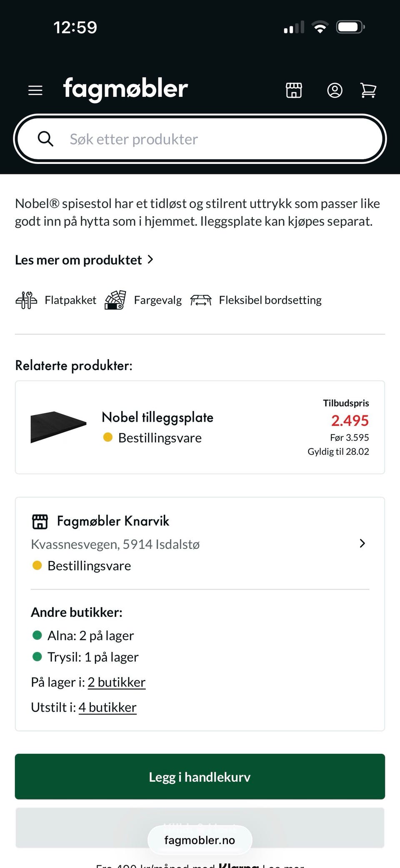Open the shopping cart icon
Screen dimensions: 400x868
(x=368, y=90)
